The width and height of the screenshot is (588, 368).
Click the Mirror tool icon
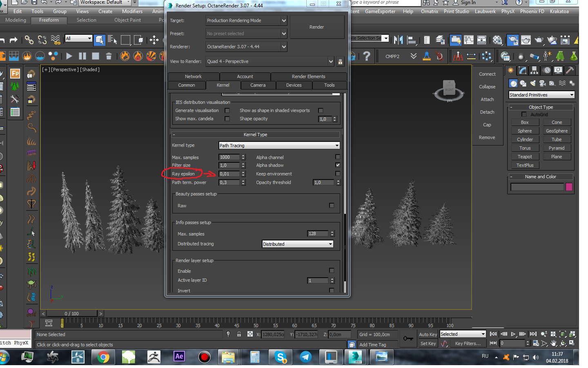pyautogui.click(x=399, y=40)
